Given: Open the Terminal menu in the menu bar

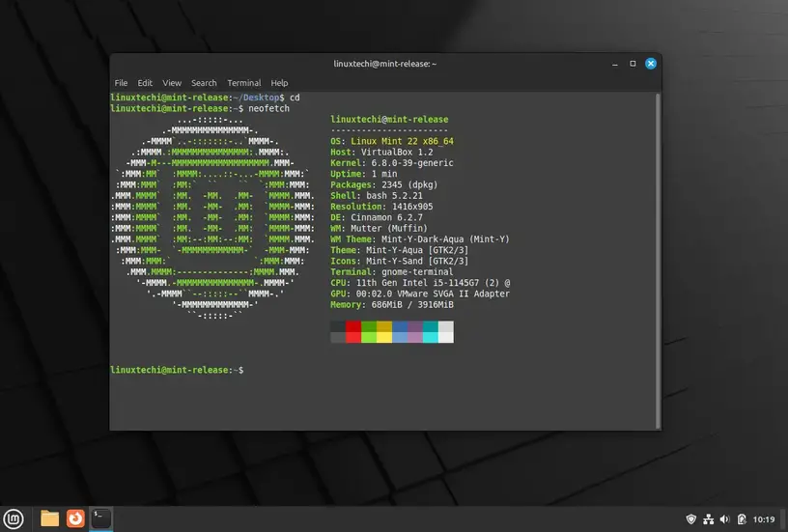Looking at the screenshot, I should tap(243, 83).
